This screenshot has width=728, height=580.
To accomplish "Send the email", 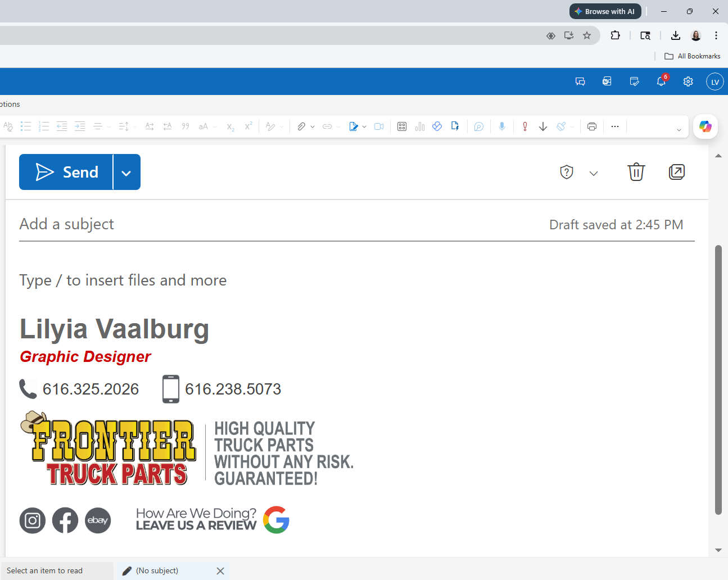I will click(66, 172).
